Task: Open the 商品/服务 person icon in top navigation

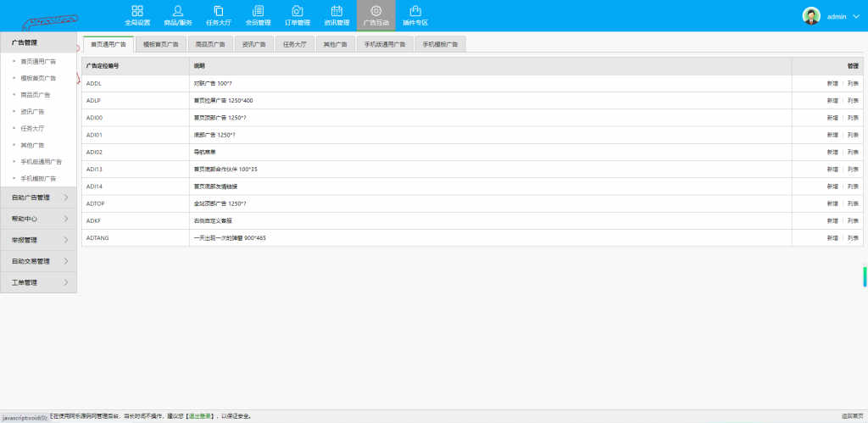Action: 178,10
